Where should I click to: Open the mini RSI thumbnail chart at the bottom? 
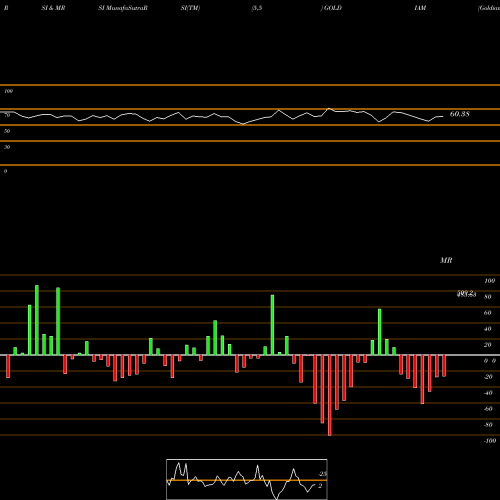coord(247,479)
